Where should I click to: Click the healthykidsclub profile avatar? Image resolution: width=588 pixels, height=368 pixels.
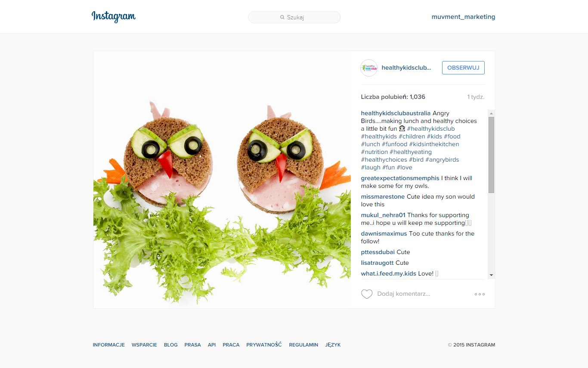369,68
